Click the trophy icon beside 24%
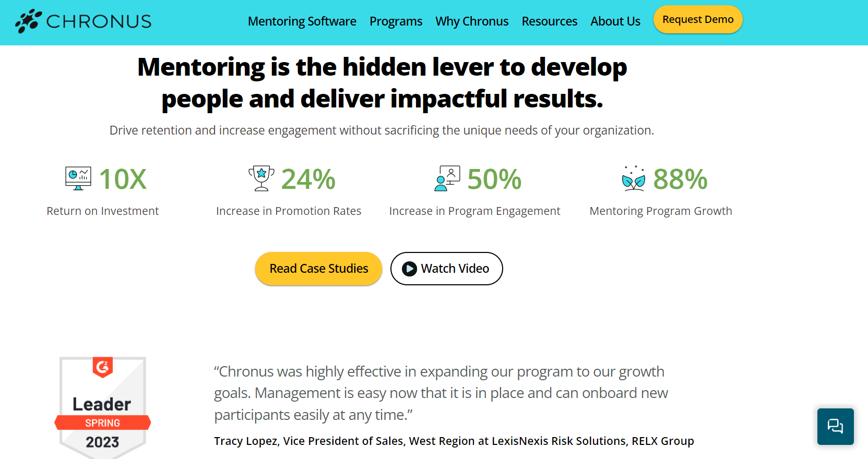The image size is (868, 459). point(261,178)
